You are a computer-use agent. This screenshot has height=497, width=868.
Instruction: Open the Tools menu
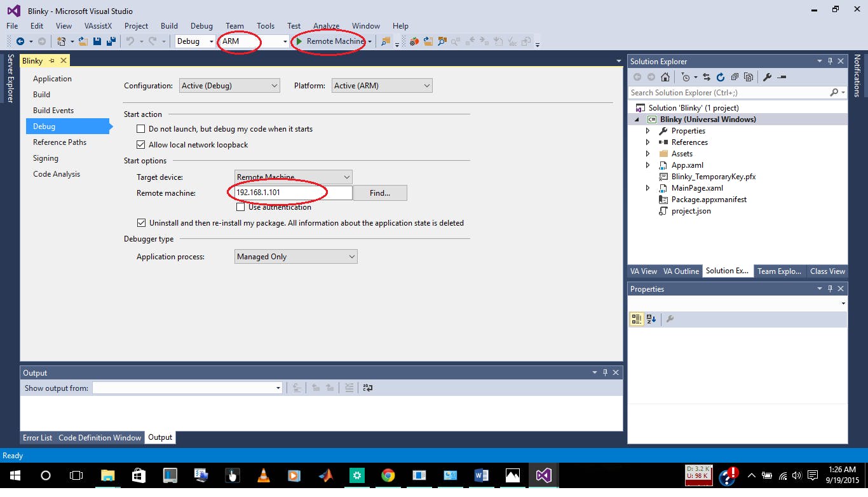pyautogui.click(x=266, y=26)
